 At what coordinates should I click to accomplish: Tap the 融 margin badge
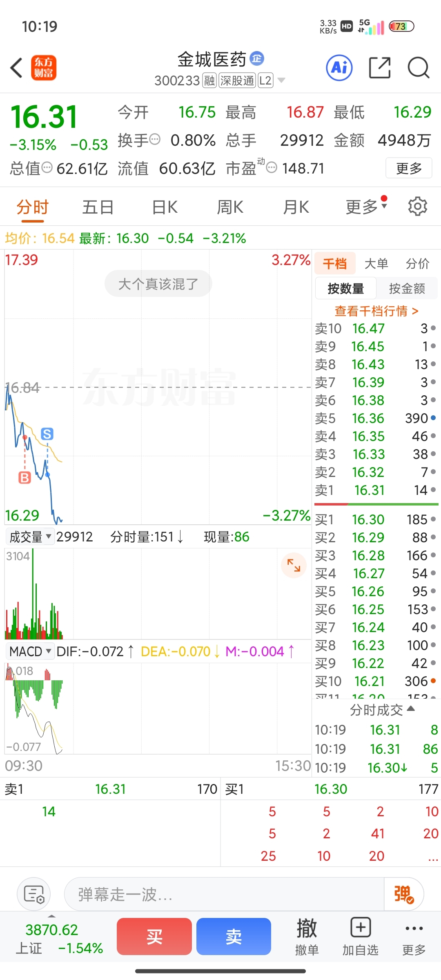point(209,80)
